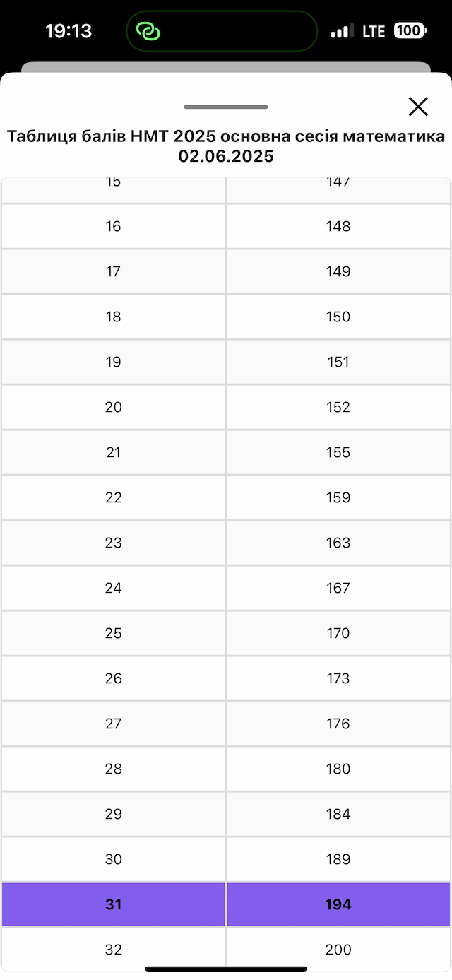452x980 pixels.
Task: Tap the 19:13 clock in status bar
Action: tap(69, 31)
